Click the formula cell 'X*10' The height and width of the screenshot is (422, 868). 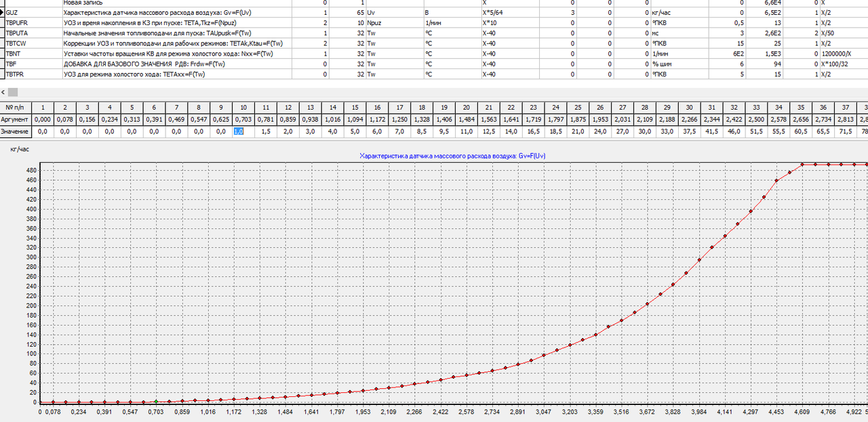[x=489, y=23]
